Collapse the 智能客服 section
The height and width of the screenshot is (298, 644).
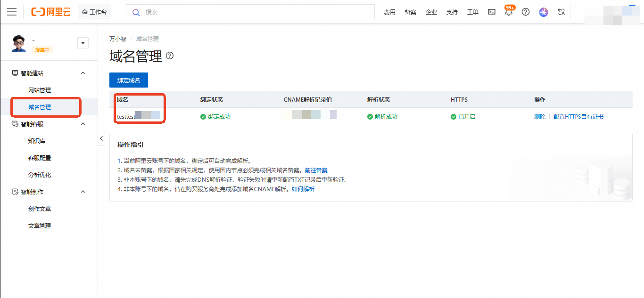(83, 124)
